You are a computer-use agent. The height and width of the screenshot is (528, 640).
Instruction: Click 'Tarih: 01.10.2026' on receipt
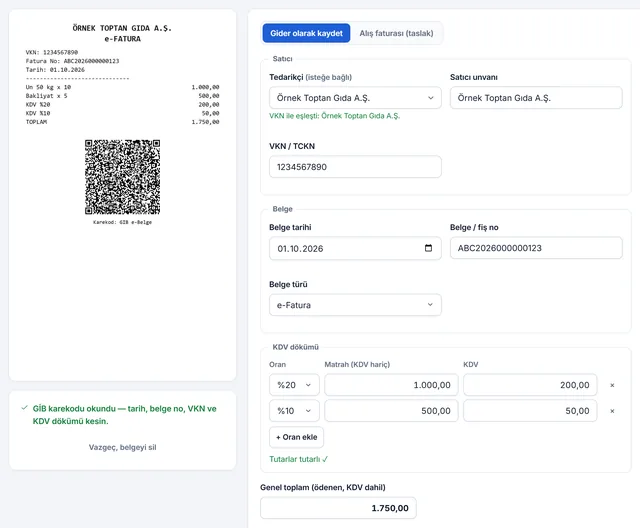[x=55, y=70]
